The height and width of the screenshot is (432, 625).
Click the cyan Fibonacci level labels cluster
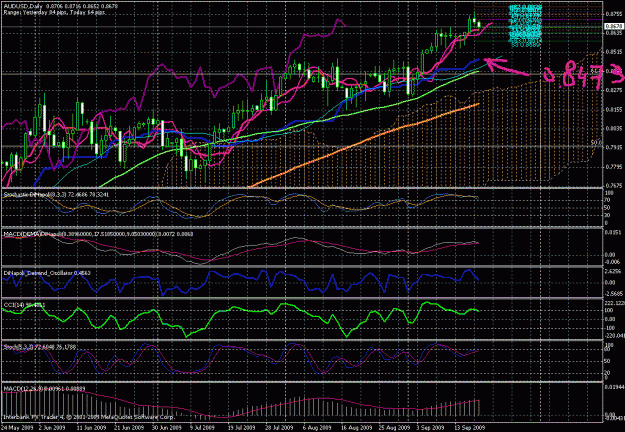coord(525,26)
